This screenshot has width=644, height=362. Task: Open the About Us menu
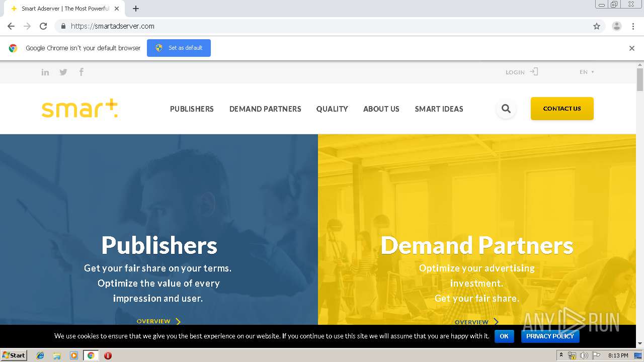381,109
